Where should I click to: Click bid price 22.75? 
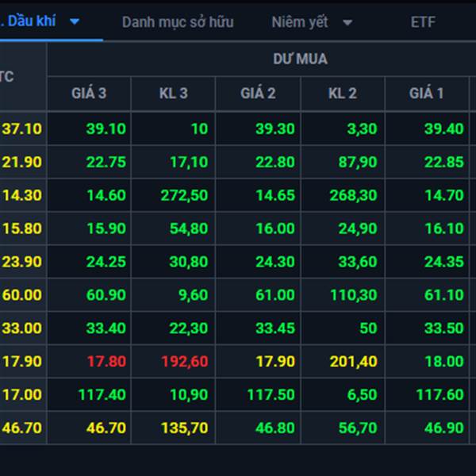pos(106,162)
